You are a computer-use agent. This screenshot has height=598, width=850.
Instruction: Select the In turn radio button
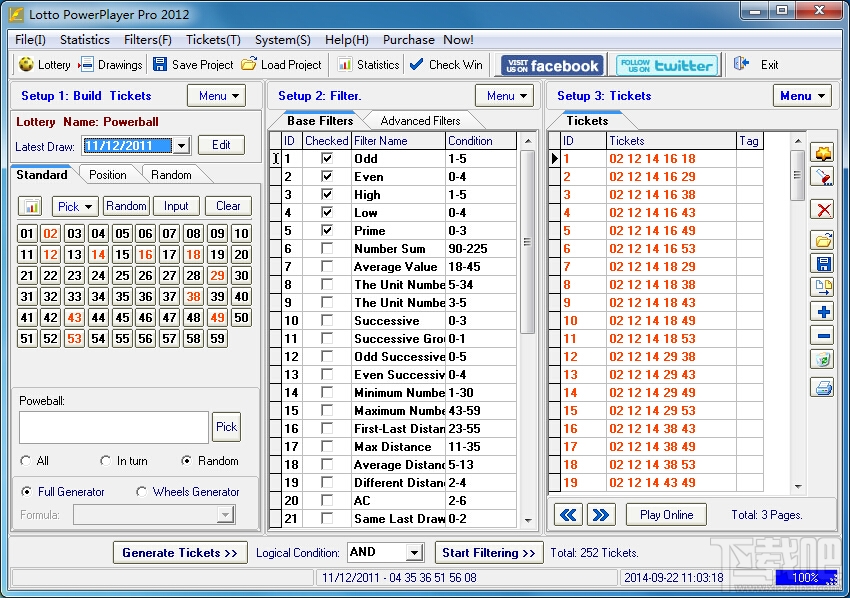[105, 461]
